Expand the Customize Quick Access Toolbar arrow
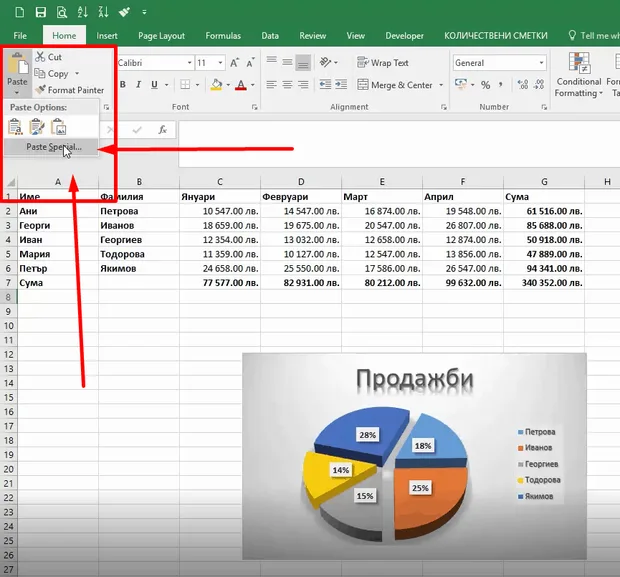This screenshot has width=620, height=577. point(144,13)
